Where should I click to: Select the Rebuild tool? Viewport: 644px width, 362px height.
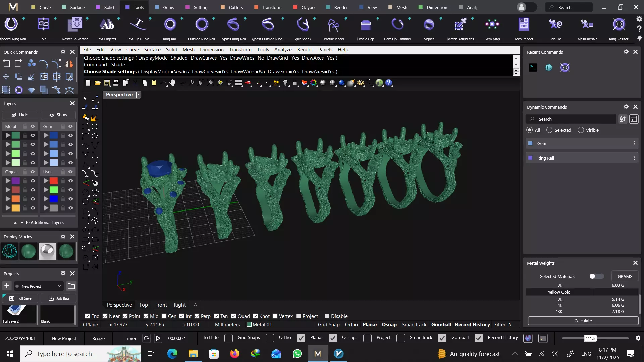555,28
